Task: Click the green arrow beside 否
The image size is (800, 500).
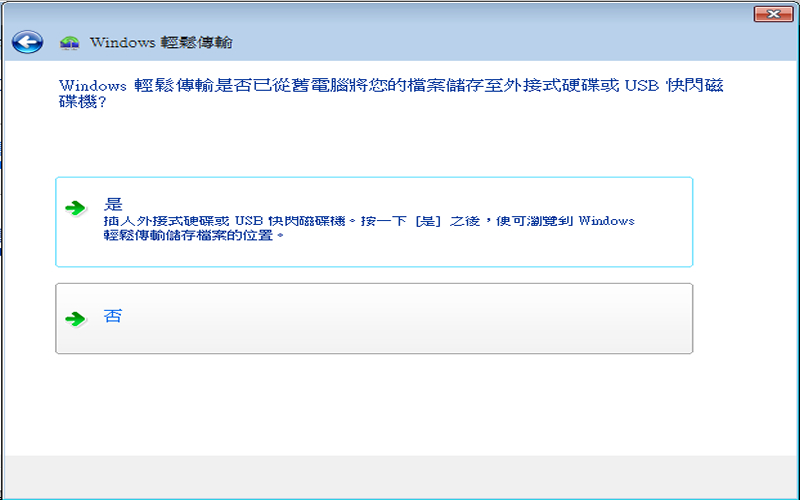Action: (x=76, y=319)
